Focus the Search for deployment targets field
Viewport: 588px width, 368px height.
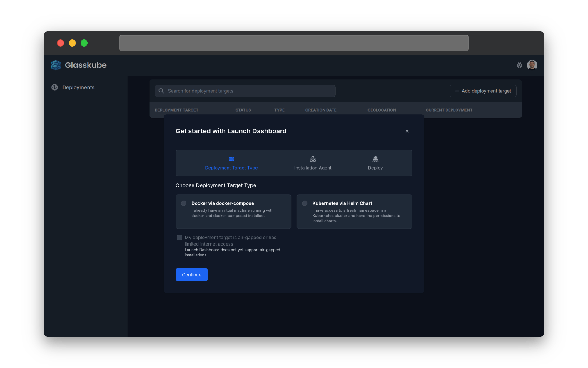[245, 91]
